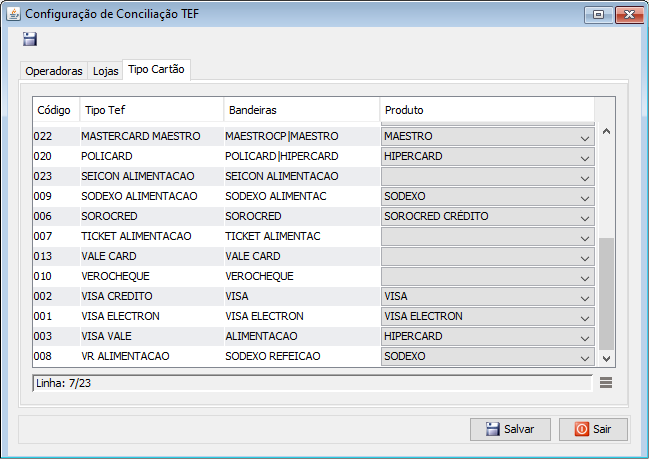Select the code cell 022
The image size is (649, 459).
pyautogui.click(x=56, y=136)
